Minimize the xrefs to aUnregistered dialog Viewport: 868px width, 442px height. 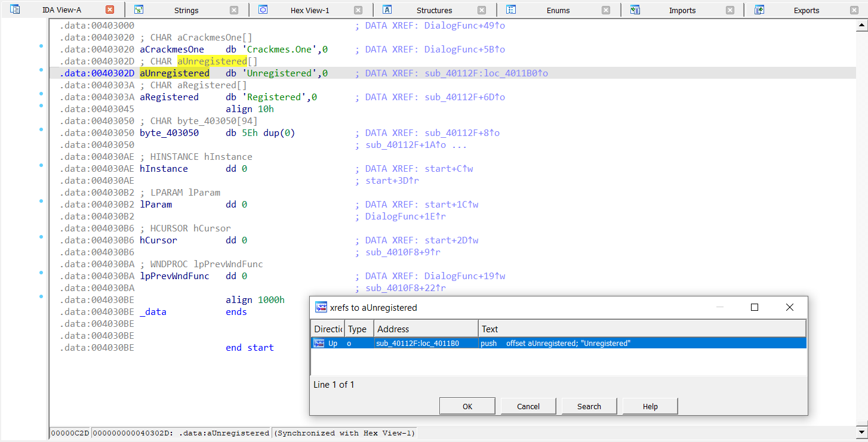click(720, 307)
